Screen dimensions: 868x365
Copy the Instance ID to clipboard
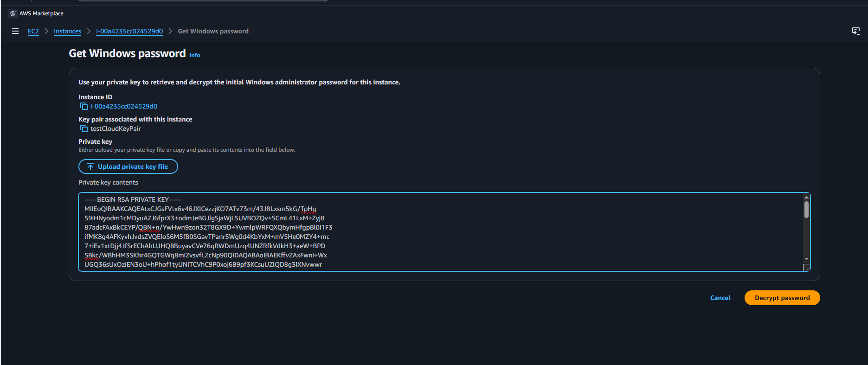point(84,106)
